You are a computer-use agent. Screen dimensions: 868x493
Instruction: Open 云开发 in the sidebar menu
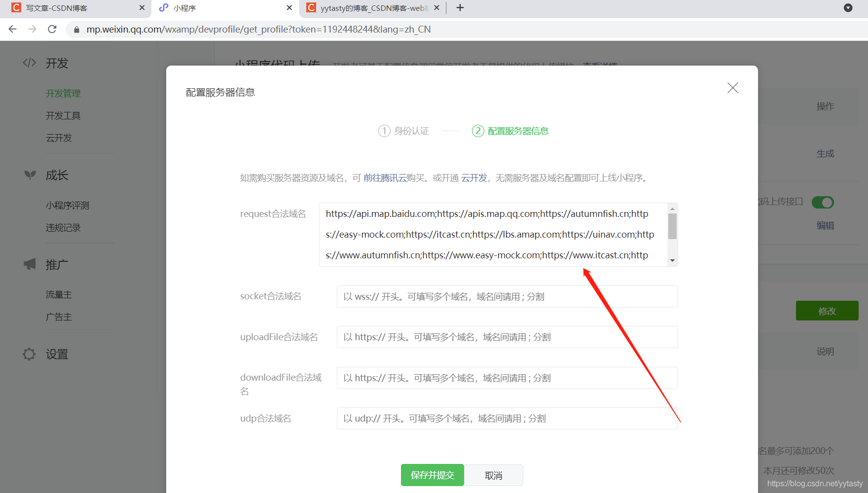coord(59,138)
